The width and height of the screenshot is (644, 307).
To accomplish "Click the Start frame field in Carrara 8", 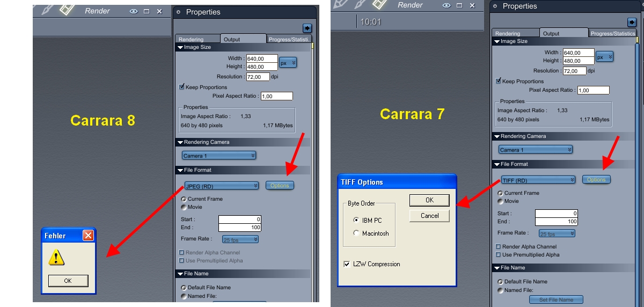I will [x=240, y=220].
